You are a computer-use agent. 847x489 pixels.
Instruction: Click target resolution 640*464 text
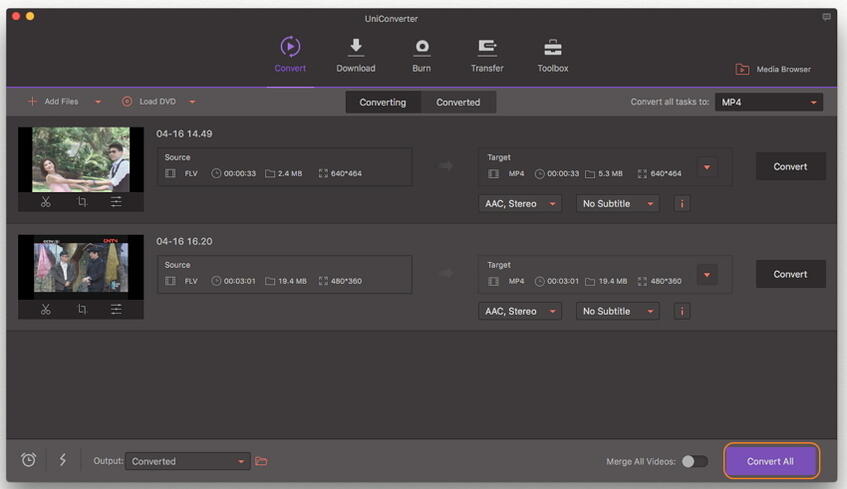666,173
